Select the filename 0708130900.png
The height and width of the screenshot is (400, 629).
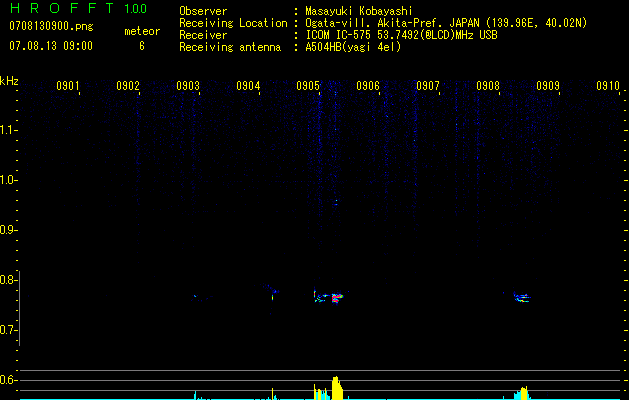pos(51,26)
